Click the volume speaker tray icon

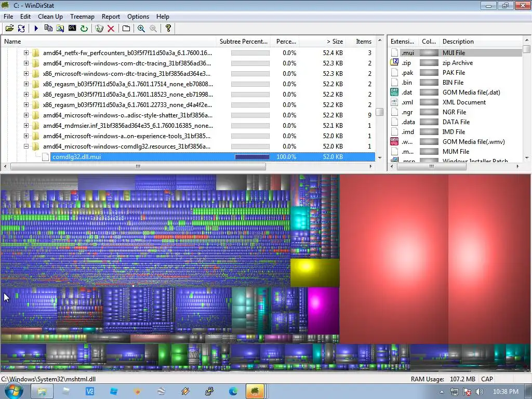click(x=480, y=392)
